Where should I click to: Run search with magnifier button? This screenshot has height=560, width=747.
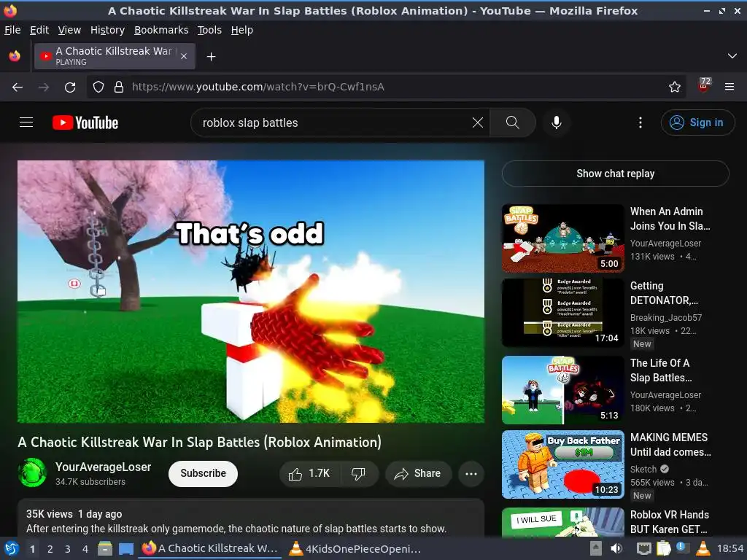click(x=513, y=122)
